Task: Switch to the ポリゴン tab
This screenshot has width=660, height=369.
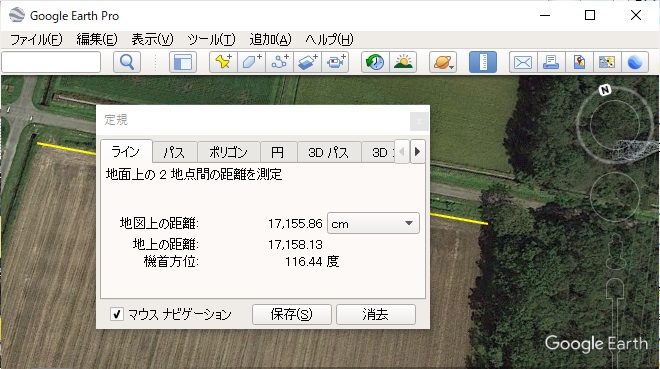Action: (x=229, y=152)
